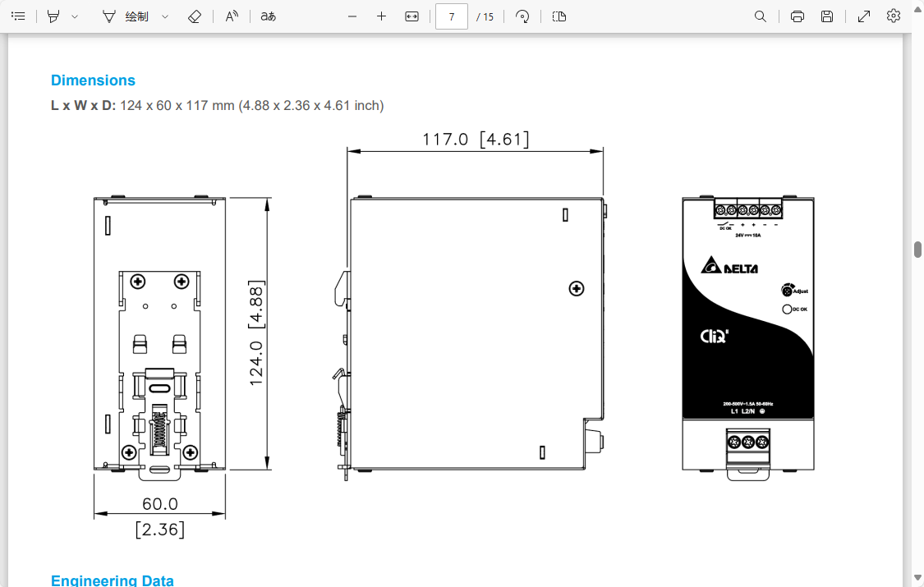The width and height of the screenshot is (924, 587).
Task: Open find in document search
Action: [x=761, y=16]
